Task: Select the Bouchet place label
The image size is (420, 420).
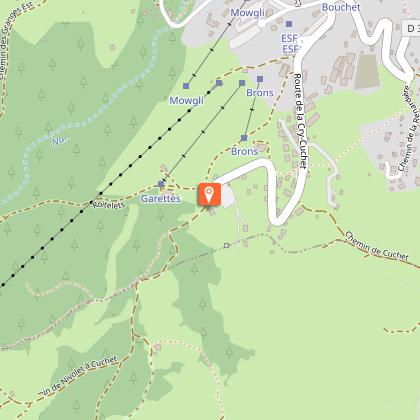Action: (x=341, y=7)
